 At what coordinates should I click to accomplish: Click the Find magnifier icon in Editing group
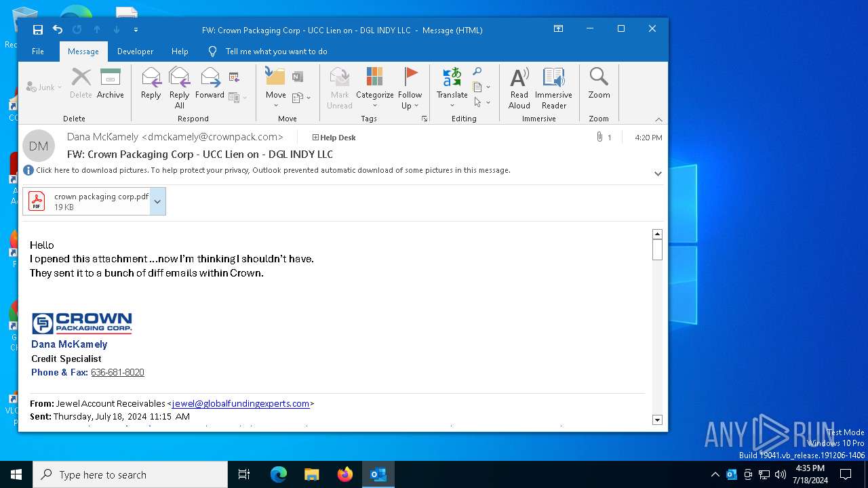click(477, 72)
